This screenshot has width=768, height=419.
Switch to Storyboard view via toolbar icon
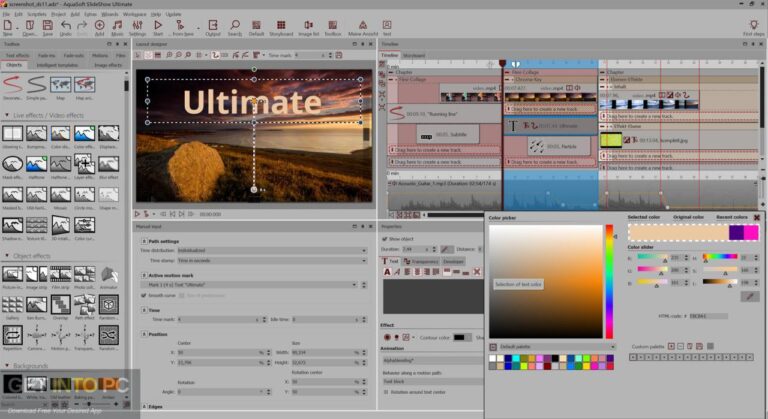281,25
